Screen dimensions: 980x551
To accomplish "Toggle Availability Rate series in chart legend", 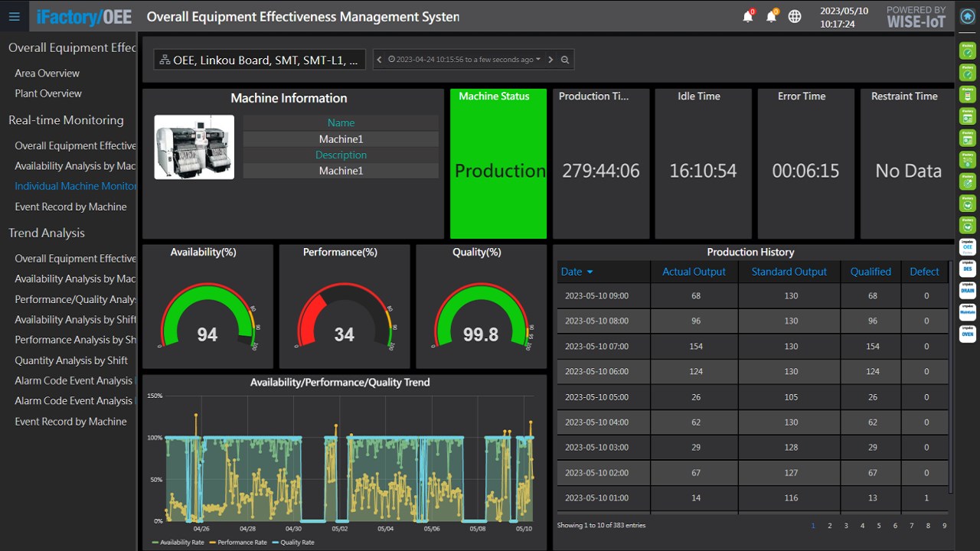I will pyautogui.click(x=178, y=543).
